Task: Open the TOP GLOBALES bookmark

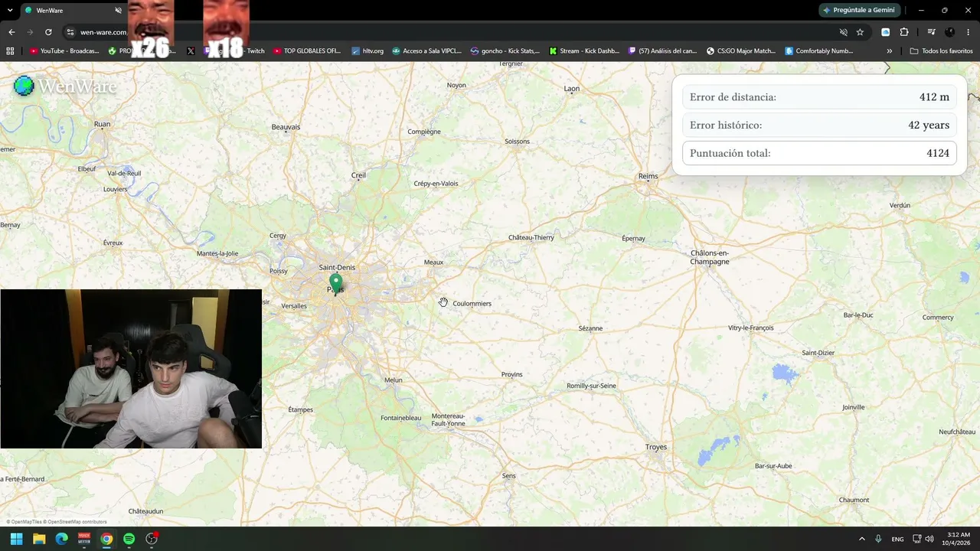Action: point(307,51)
